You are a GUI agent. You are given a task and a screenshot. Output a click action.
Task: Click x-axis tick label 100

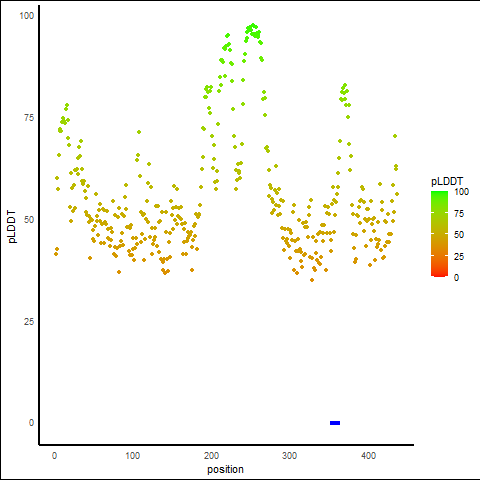click(x=133, y=456)
